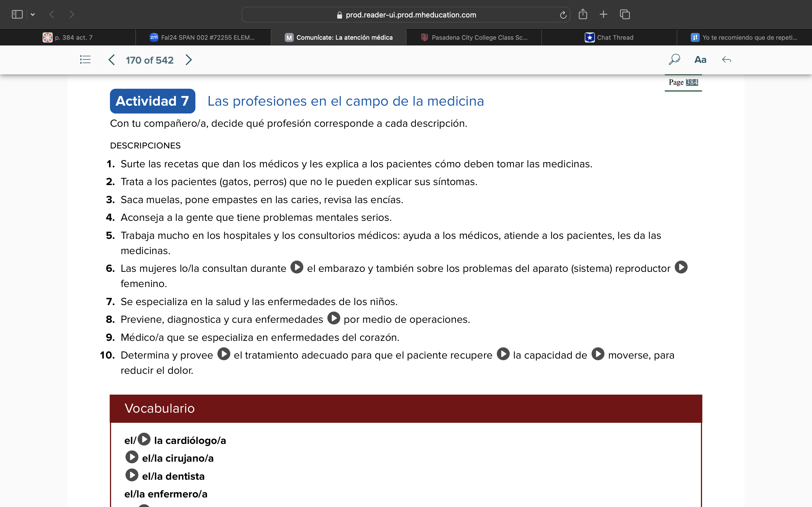Go to next page with right chevron
The width and height of the screenshot is (812, 507).
point(189,60)
